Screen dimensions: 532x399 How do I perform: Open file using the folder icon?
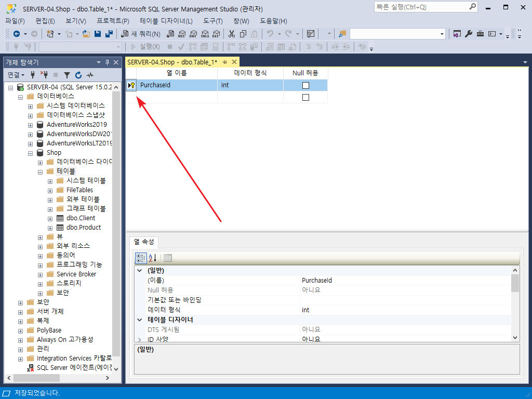pos(86,34)
